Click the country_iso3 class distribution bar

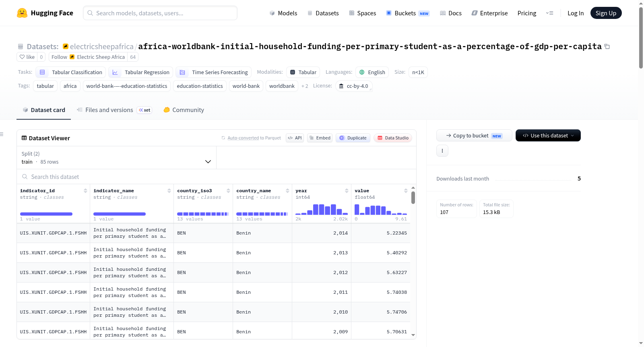pyautogui.click(x=203, y=214)
